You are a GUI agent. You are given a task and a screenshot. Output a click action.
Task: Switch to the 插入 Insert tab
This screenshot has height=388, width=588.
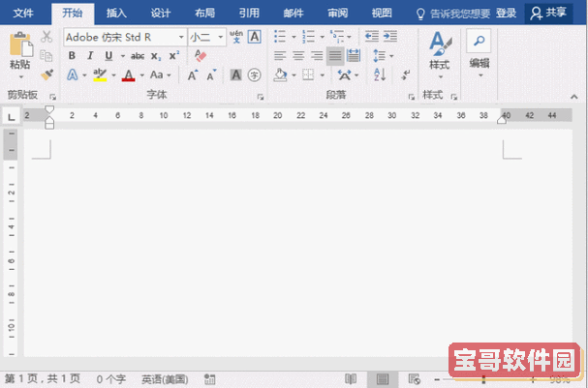(x=116, y=14)
